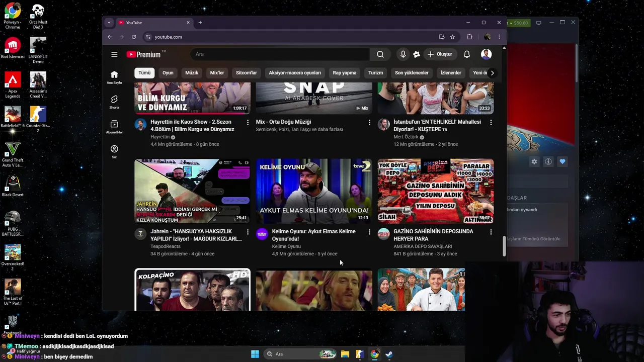Bookmark this page with the star icon
Image resolution: width=644 pixels, height=362 pixels.
452,37
